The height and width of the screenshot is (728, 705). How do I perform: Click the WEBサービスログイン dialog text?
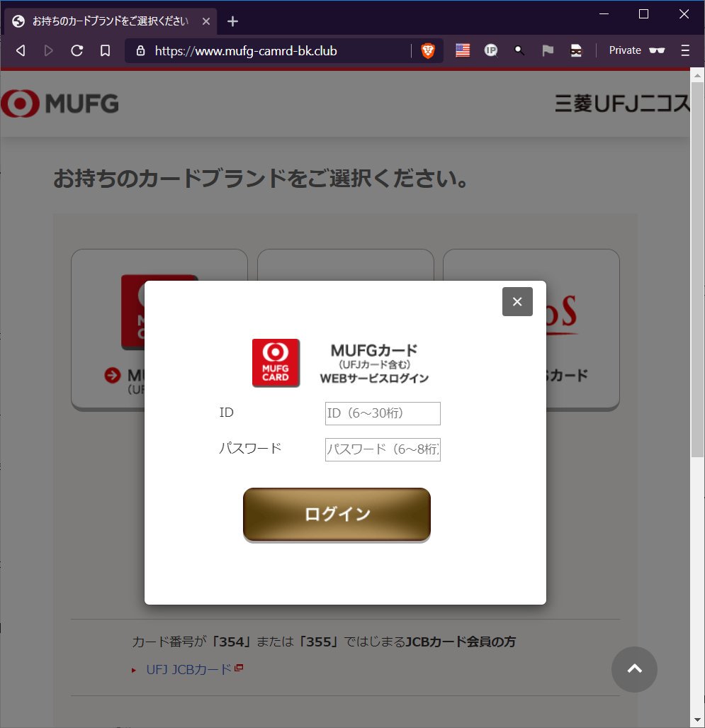[x=374, y=379]
